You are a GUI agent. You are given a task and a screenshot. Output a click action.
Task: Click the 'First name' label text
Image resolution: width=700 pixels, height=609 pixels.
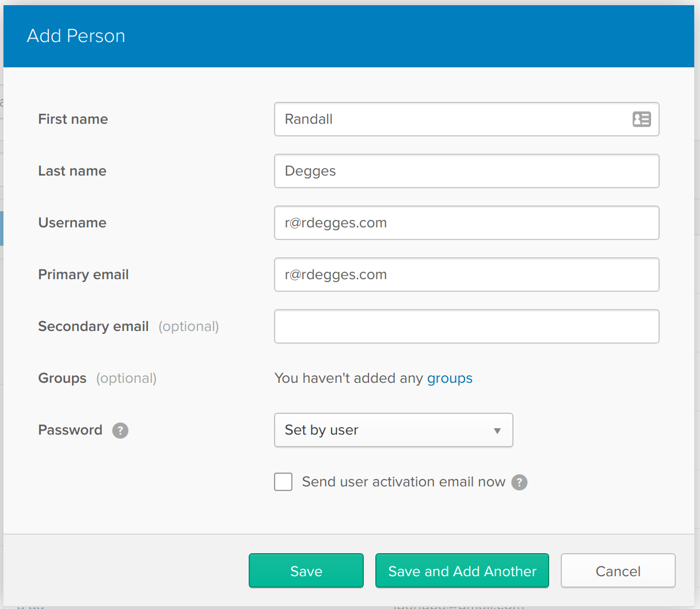pyautogui.click(x=73, y=119)
